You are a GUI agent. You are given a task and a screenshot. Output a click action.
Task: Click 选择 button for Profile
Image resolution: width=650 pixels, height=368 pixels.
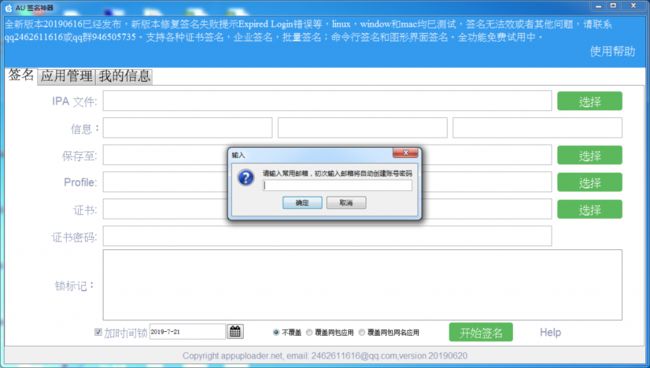[589, 182]
